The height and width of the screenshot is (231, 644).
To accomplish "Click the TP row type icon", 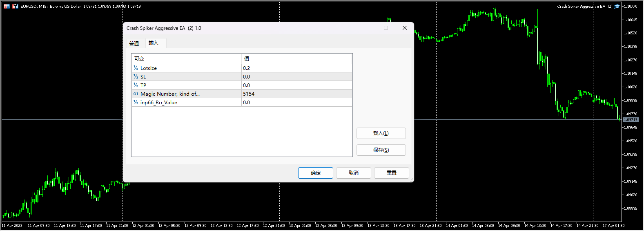I will point(136,85).
